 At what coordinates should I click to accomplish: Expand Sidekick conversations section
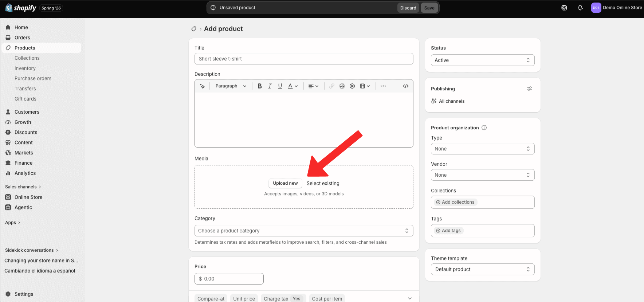pos(32,250)
